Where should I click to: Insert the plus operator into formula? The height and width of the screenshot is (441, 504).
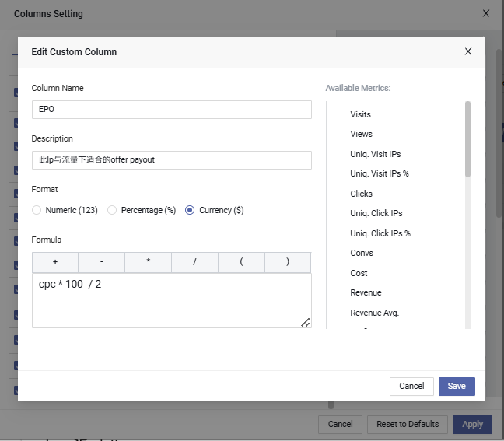(x=55, y=262)
